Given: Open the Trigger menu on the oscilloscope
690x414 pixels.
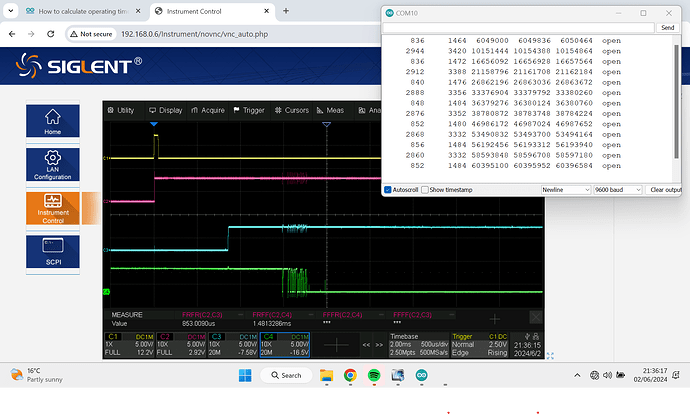Looking at the screenshot, I should tap(249, 110).
